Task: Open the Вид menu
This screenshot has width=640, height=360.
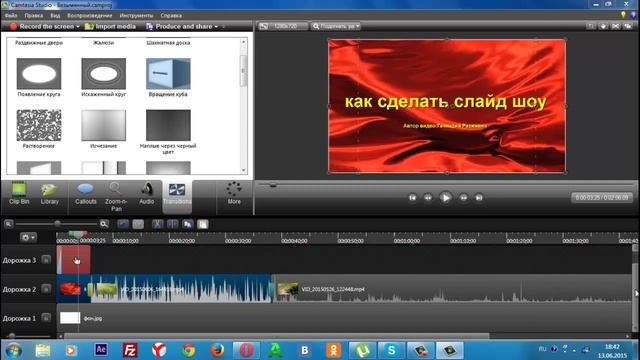Action: tap(55, 16)
